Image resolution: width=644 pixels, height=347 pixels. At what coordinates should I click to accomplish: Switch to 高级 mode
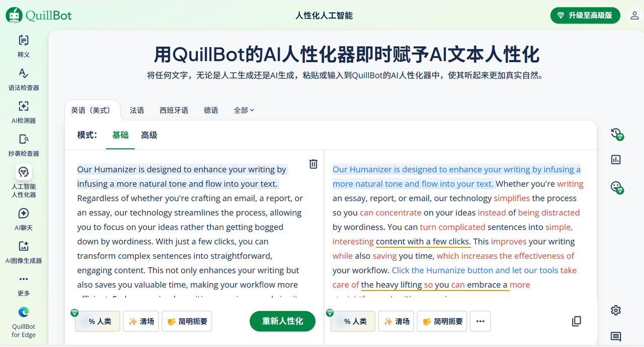pyautogui.click(x=149, y=135)
